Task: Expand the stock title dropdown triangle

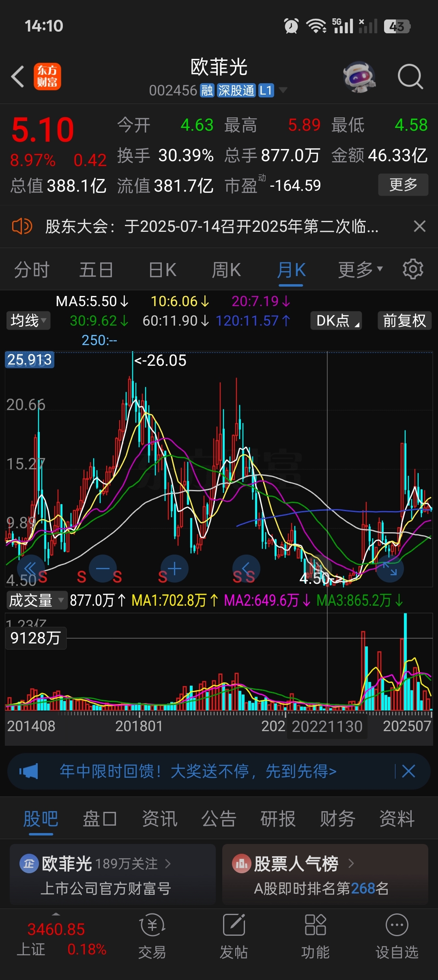Action: [283, 90]
